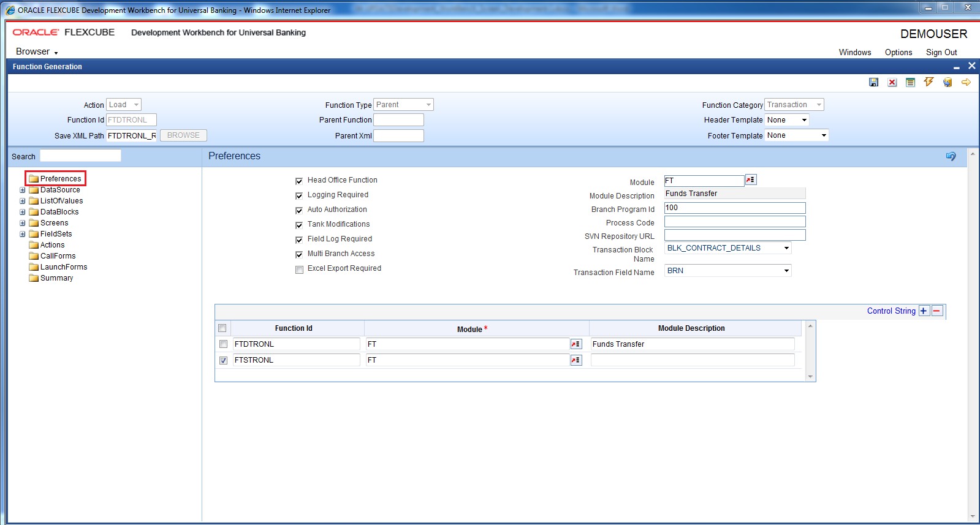Open the CallForms tree item

58,256
